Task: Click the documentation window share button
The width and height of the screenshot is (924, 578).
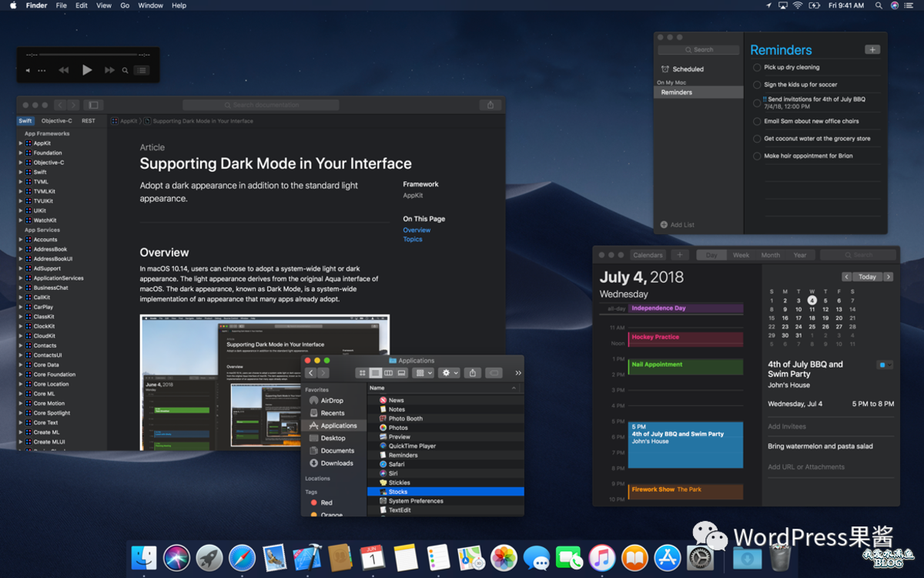Action: (490, 105)
